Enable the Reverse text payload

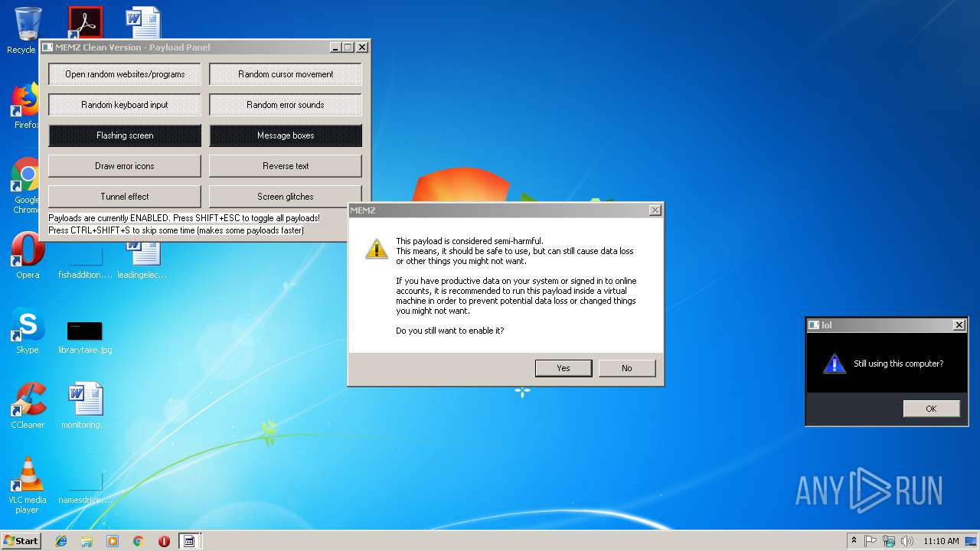point(286,166)
